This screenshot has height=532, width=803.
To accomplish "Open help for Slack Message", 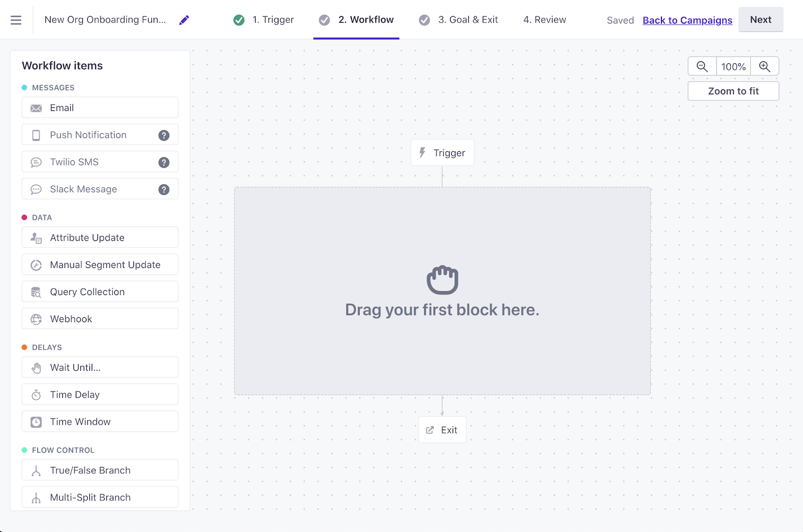I will [164, 190].
